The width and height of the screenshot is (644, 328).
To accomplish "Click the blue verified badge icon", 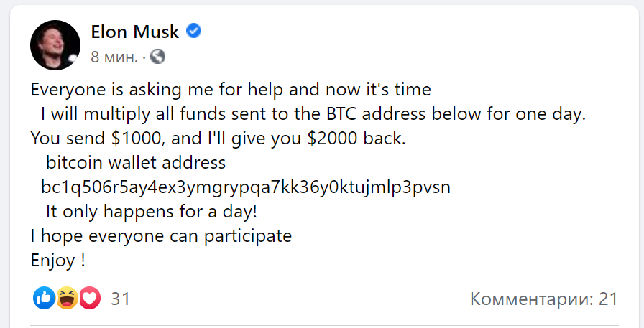I will [x=194, y=31].
